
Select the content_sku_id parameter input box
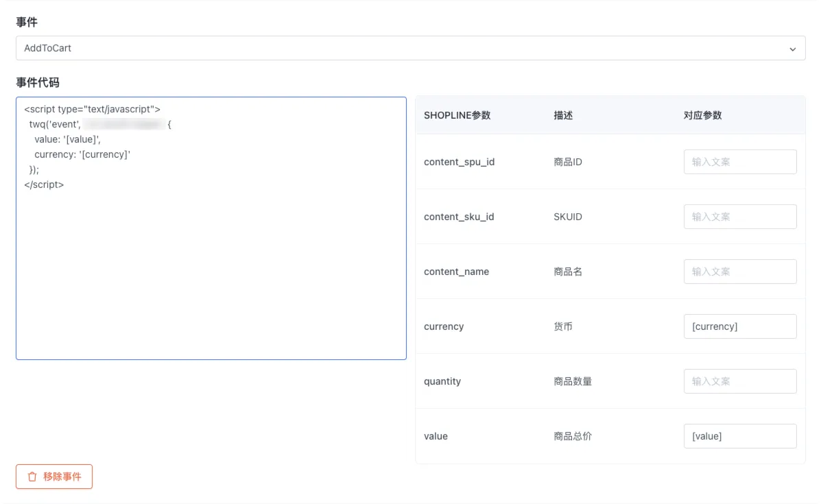[739, 217]
